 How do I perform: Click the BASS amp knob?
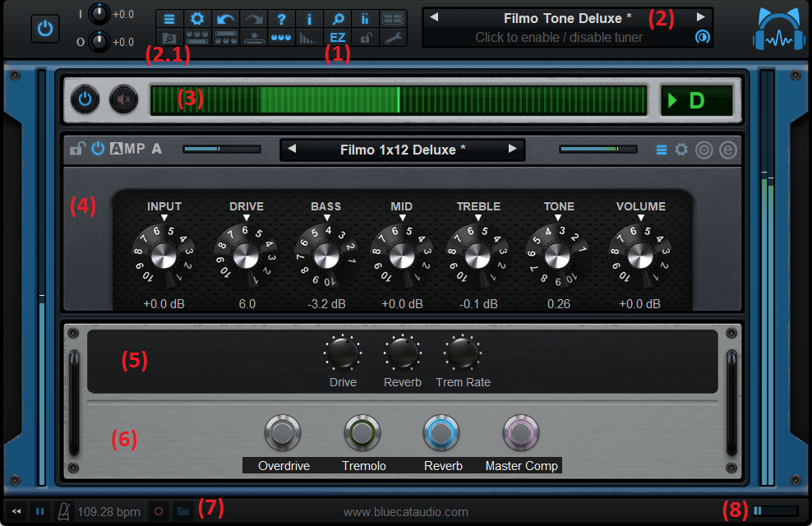(326, 256)
